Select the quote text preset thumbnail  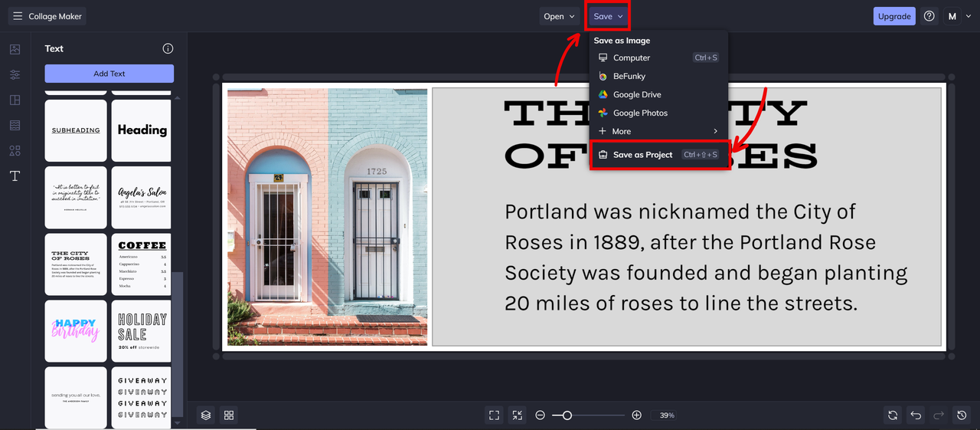[x=76, y=197]
